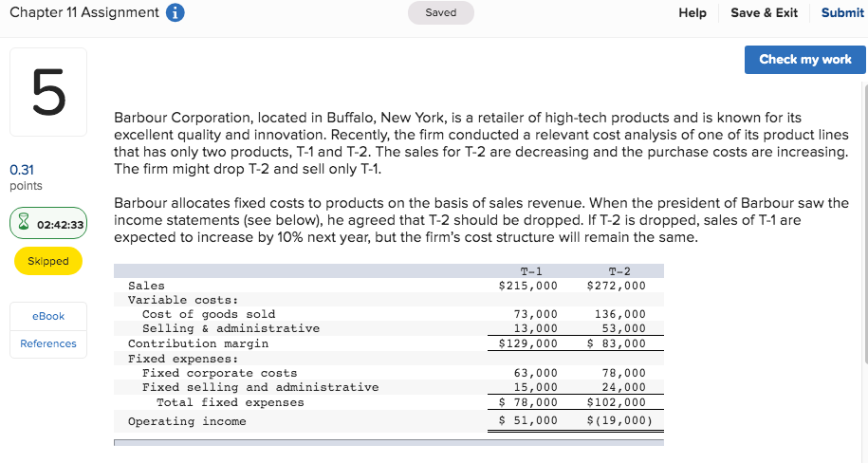
Task: Click the 02:42:33 countdown timer
Action: pyautogui.click(x=61, y=225)
